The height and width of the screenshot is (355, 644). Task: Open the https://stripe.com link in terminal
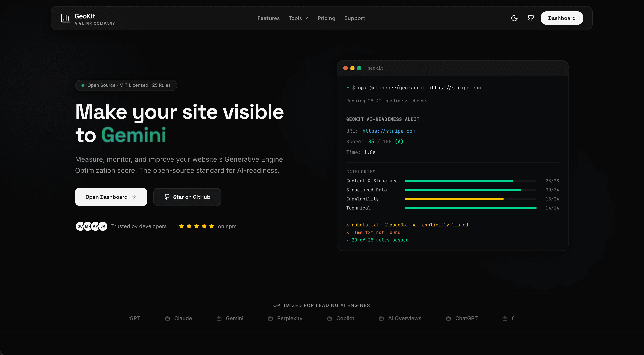389,131
